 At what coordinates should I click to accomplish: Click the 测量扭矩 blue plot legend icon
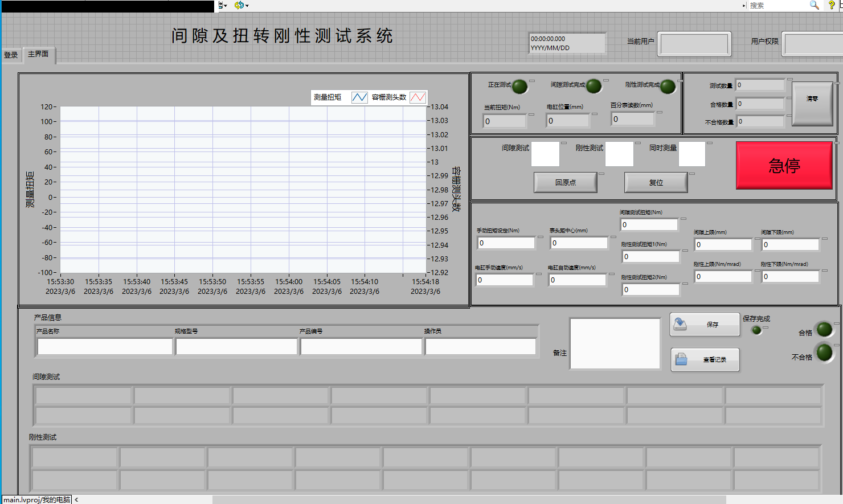click(x=359, y=97)
